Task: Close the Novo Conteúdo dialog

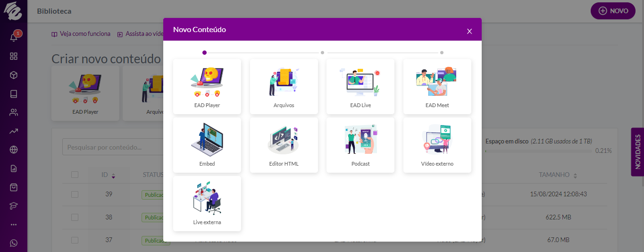Action: [x=469, y=31]
